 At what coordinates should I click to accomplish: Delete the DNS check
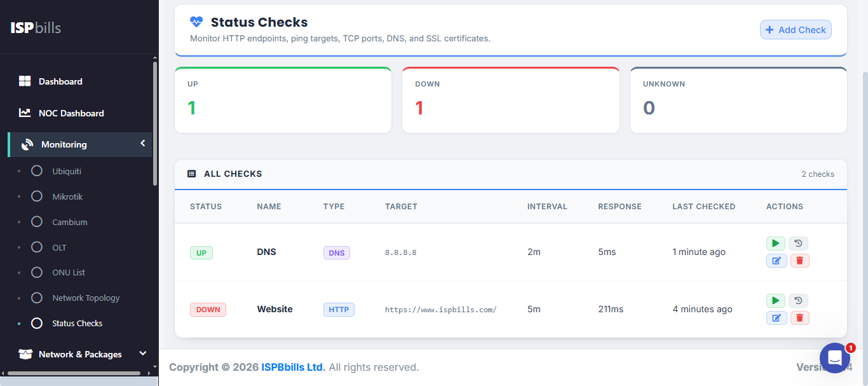pos(799,260)
